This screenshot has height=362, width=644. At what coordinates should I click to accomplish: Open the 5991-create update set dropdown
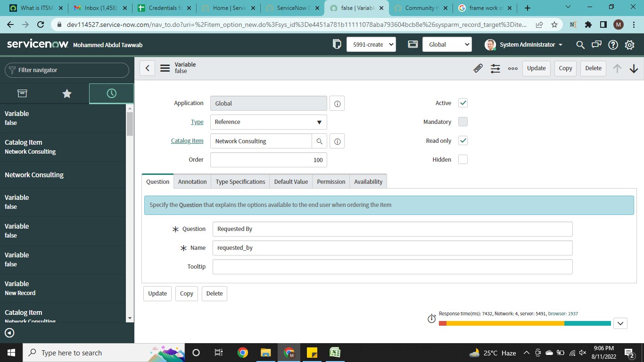click(371, 44)
